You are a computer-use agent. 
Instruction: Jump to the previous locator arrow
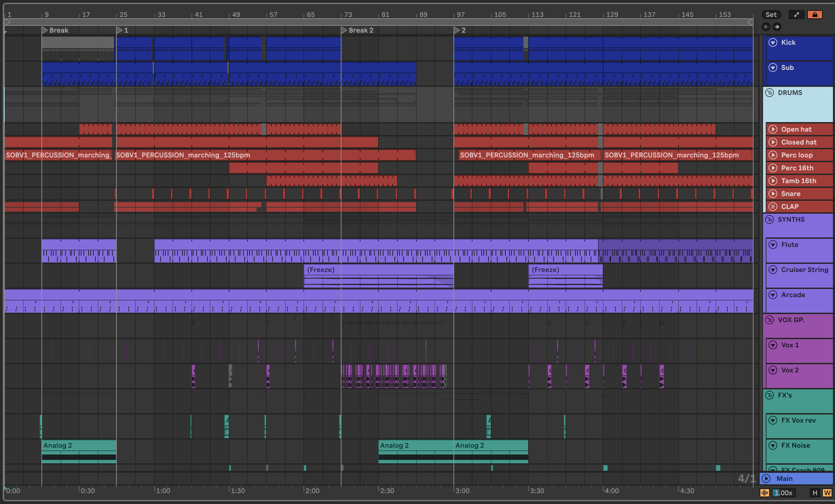click(x=766, y=27)
